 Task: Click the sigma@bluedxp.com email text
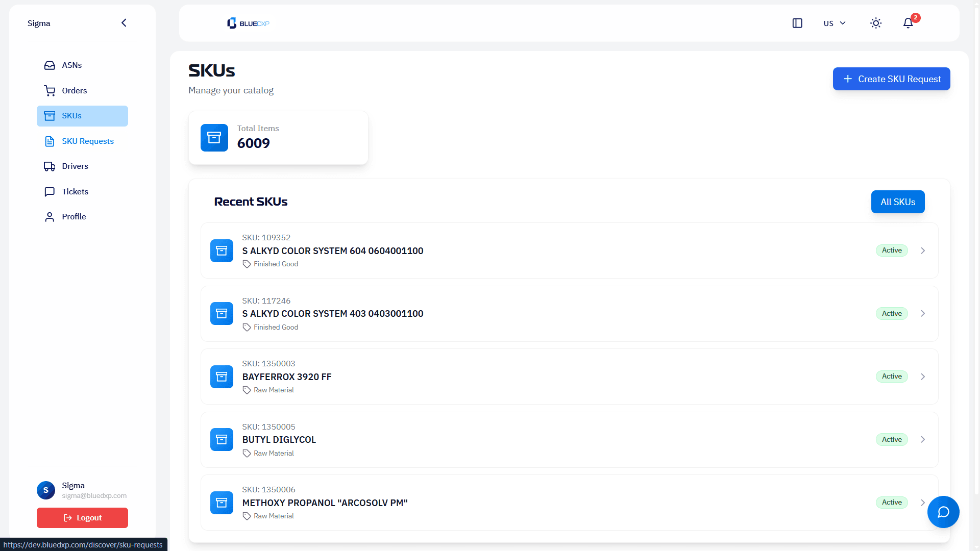tap(94, 496)
